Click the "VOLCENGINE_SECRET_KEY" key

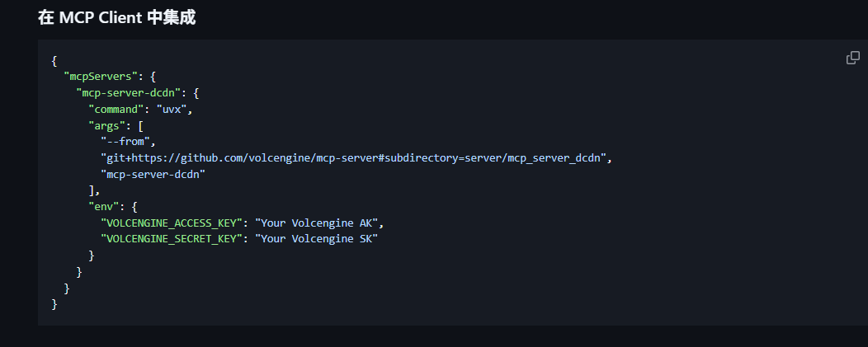pos(172,239)
